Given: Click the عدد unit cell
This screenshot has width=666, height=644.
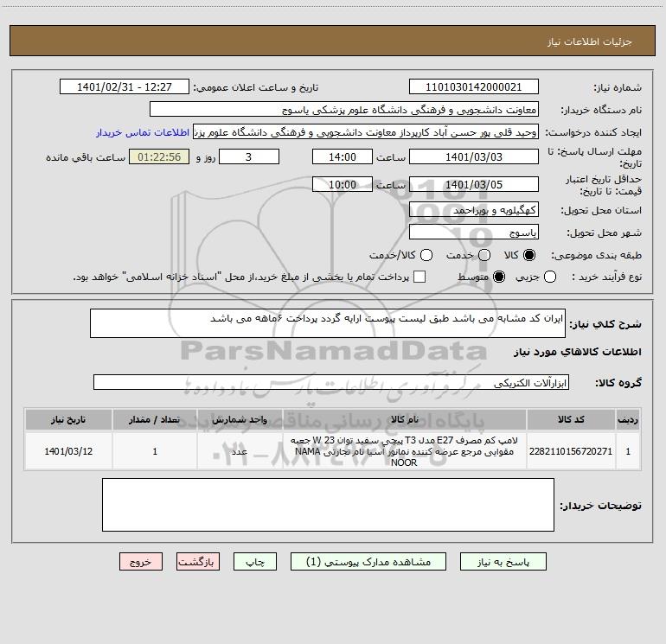Looking at the screenshot, I should tap(240, 451).
